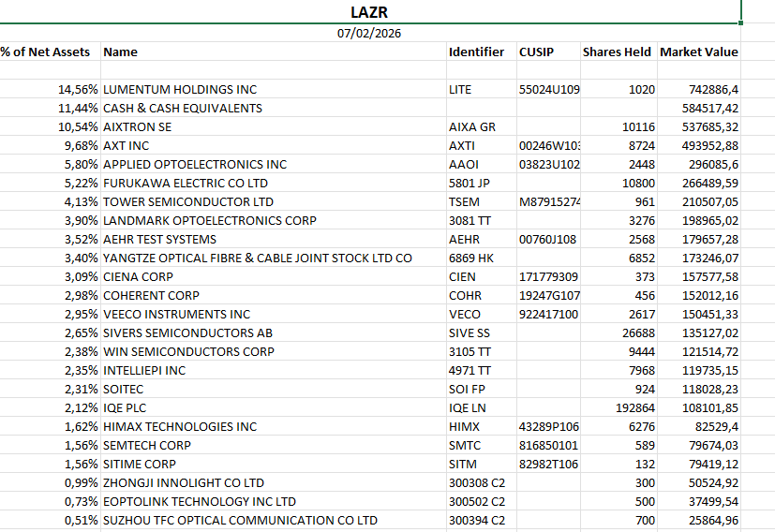775x532 pixels.
Task: Click the market value 742886,4
Action: pyautogui.click(x=699, y=89)
